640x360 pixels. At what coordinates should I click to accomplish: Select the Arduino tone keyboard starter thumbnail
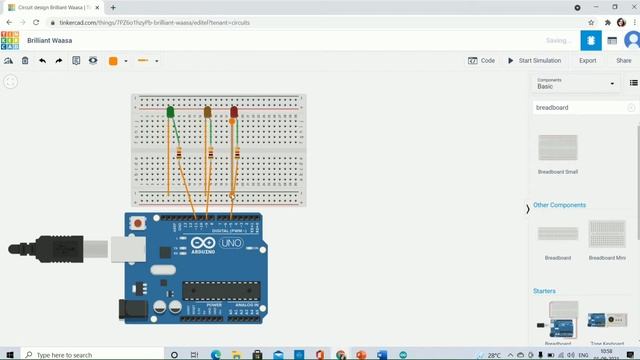pos(607,320)
